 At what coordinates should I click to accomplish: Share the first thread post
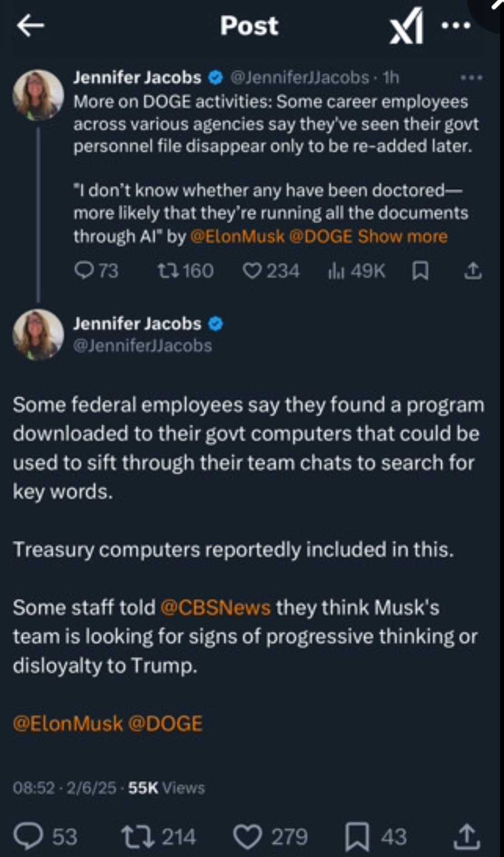coord(472,271)
